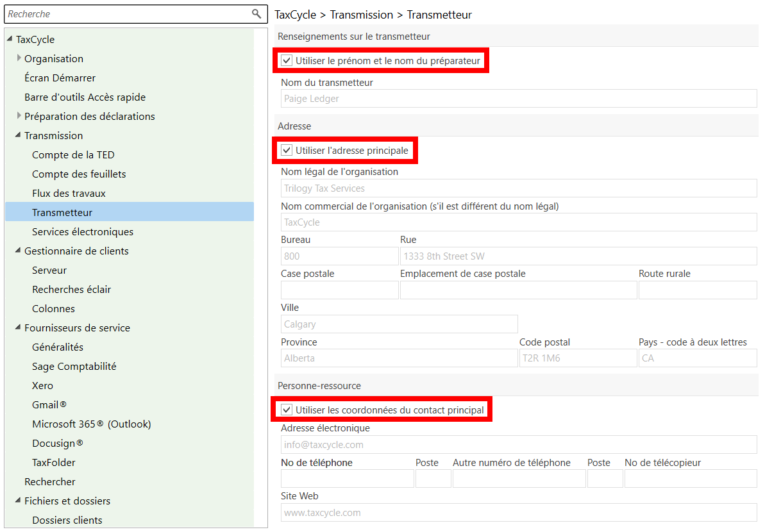765x532 pixels.
Task: Expand Préparation des déclarations arrow
Action: coord(19,115)
